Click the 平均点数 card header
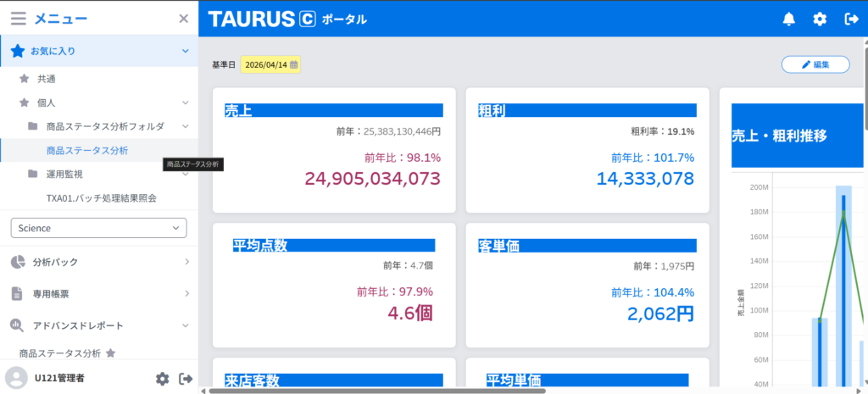The image size is (868, 394). [x=334, y=245]
